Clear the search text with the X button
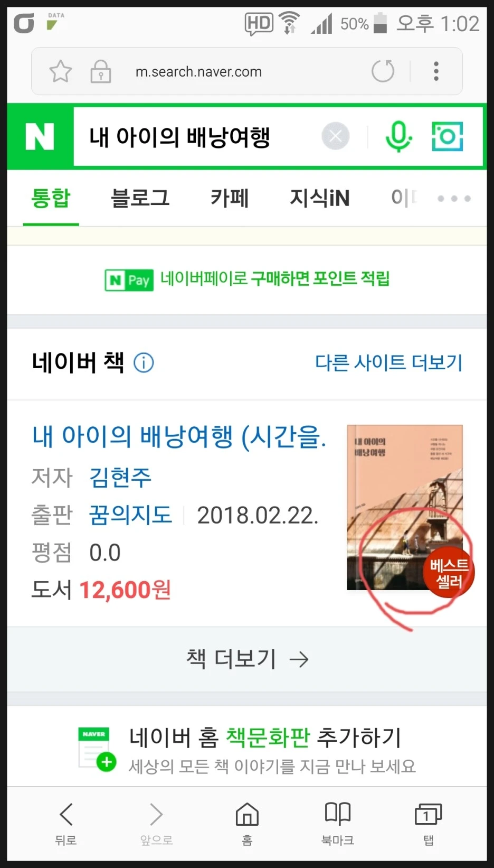 336,137
